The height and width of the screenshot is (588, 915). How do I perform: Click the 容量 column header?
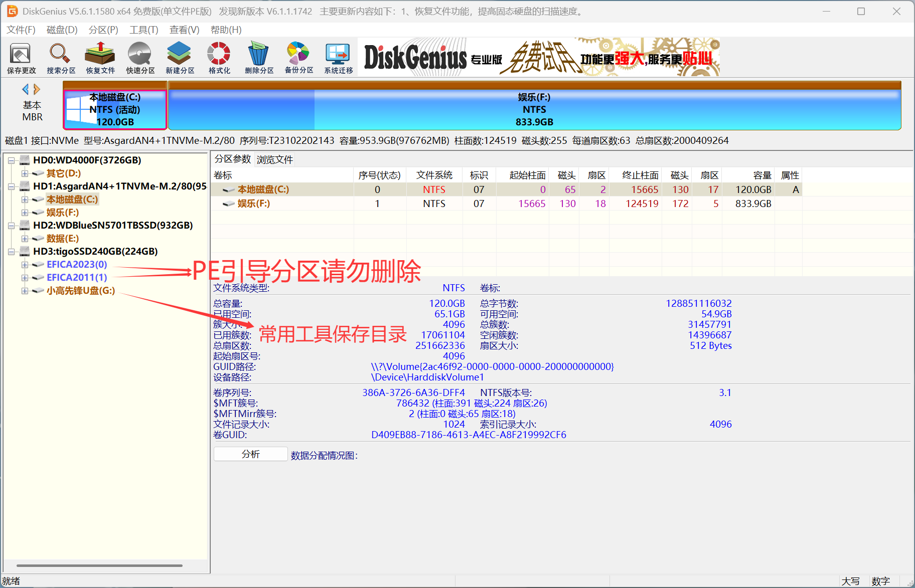748,175
